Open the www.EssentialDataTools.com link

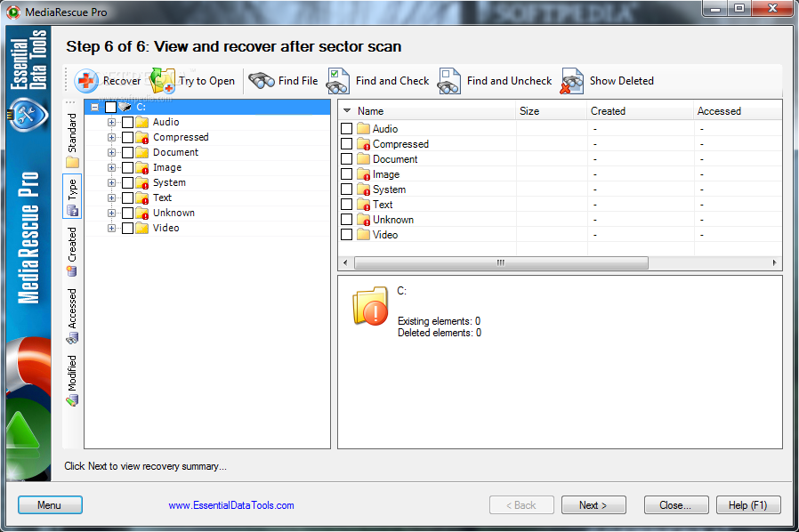(231, 505)
